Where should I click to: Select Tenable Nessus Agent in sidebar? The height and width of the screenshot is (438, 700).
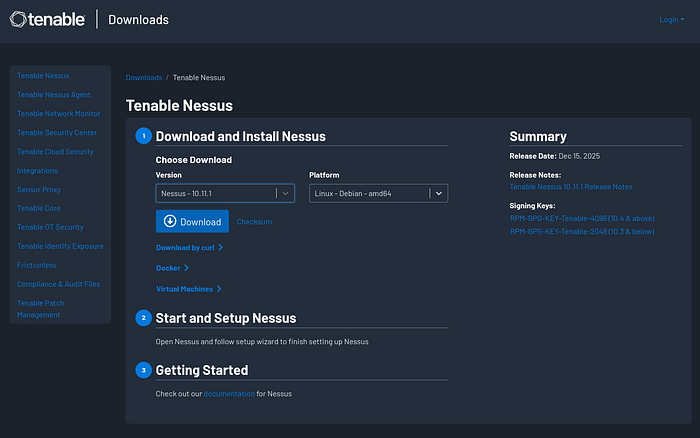coord(54,95)
